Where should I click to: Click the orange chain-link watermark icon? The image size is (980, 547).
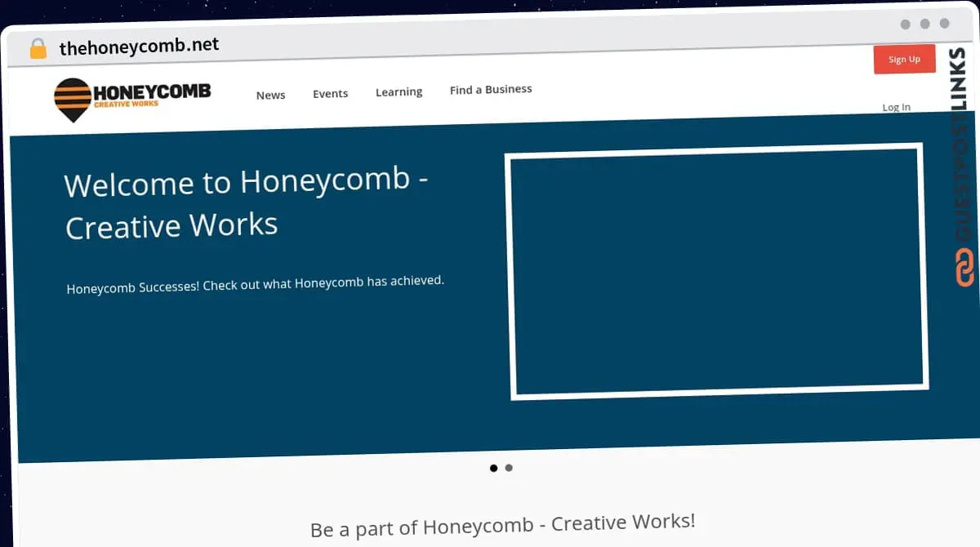(964, 269)
